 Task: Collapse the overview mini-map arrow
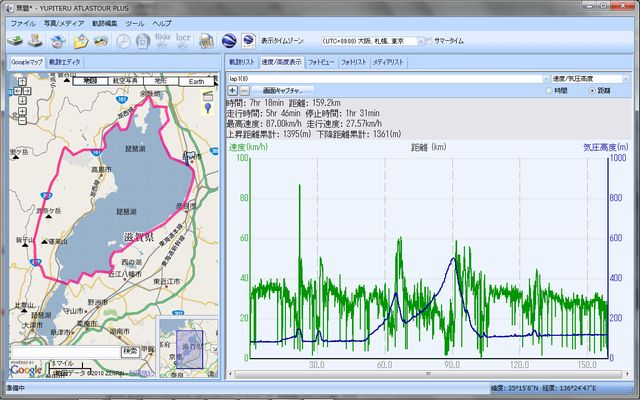click(x=214, y=349)
